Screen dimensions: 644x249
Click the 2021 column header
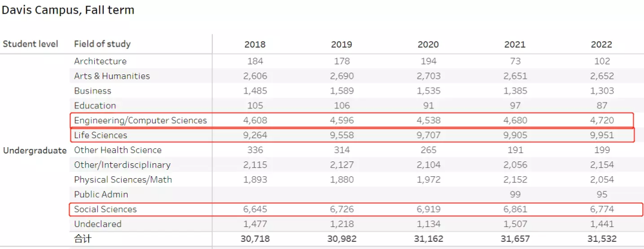(515, 44)
